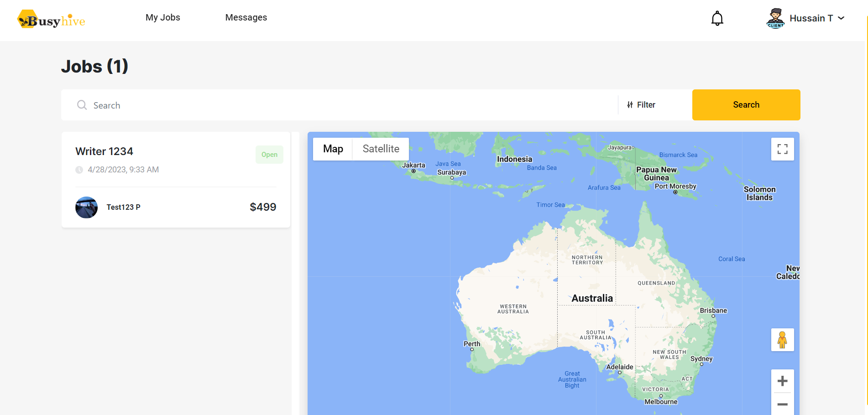Click the $499 job price

click(263, 207)
